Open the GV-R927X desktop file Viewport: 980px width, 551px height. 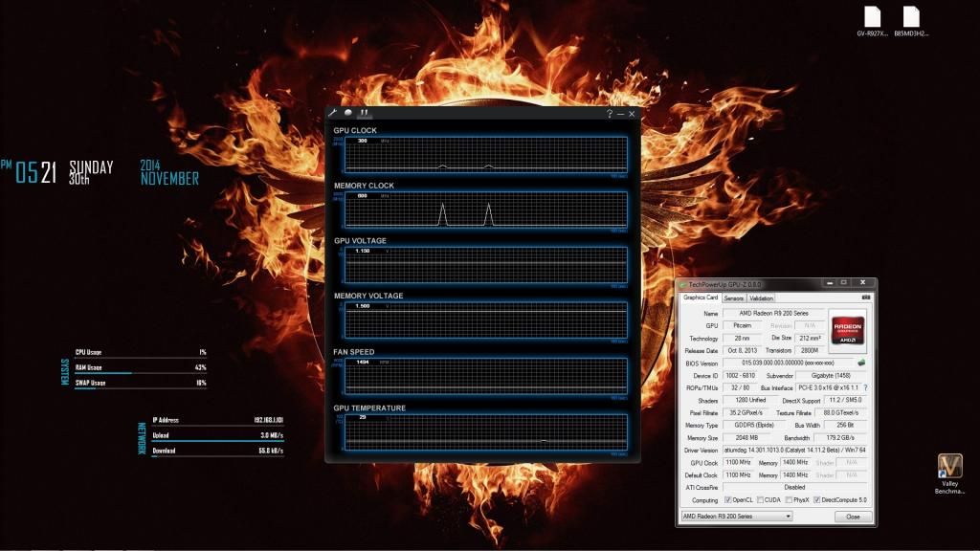coord(872,21)
